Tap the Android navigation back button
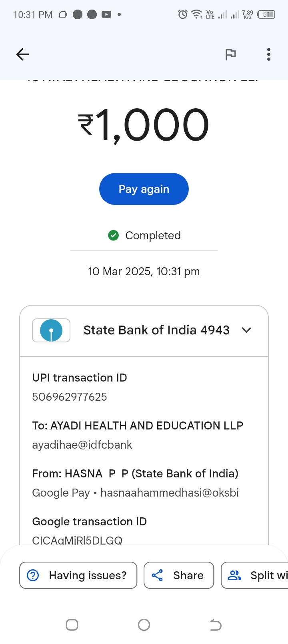 pyautogui.click(x=216, y=624)
